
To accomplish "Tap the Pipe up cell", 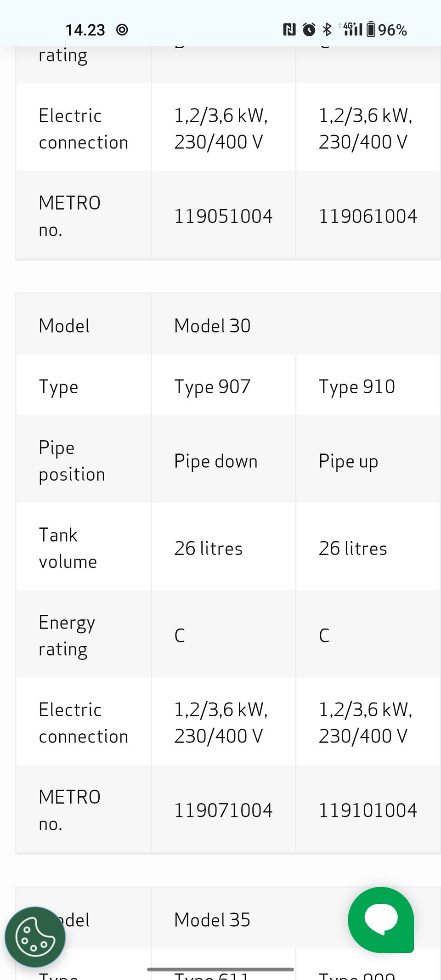I will (x=348, y=461).
